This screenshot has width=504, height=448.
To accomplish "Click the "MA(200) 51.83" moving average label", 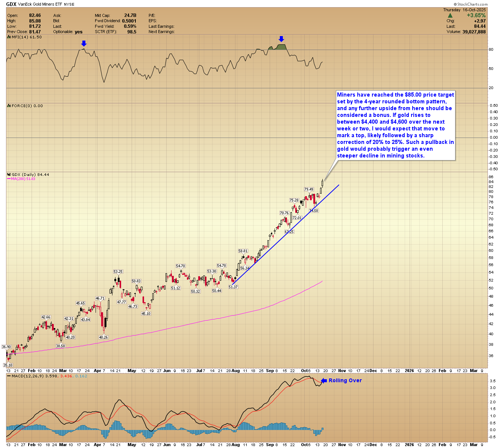I will 23,179.
